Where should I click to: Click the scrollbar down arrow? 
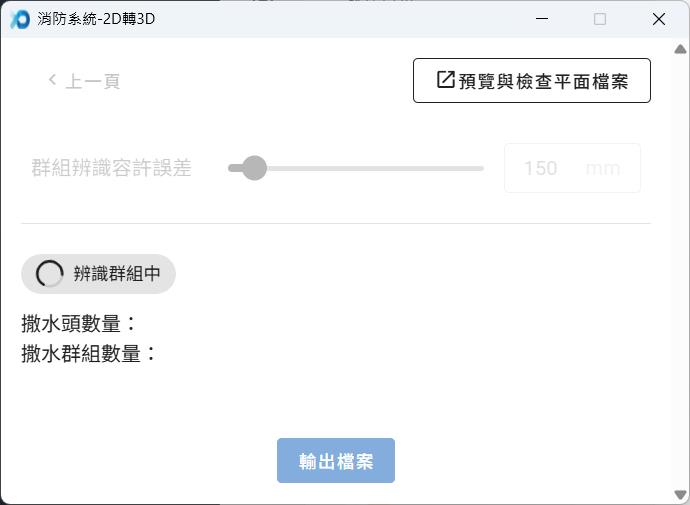coord(680,494)
